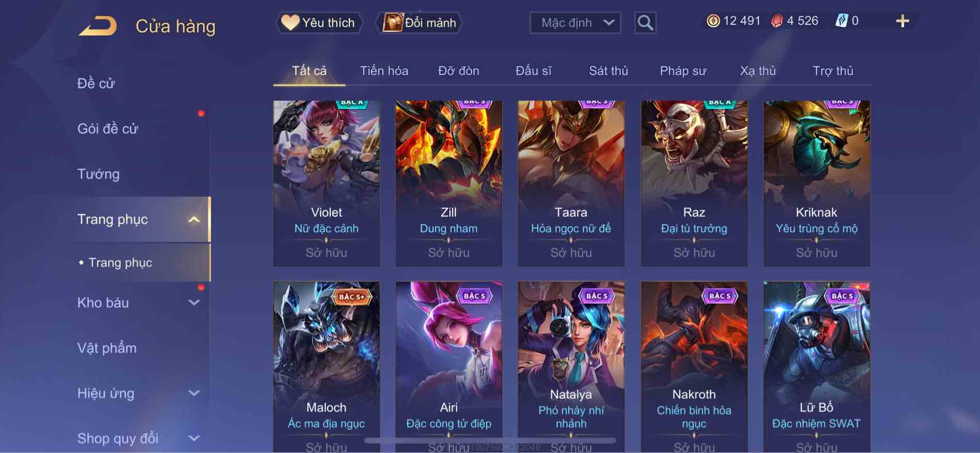
Task: Switch to the Pháp sư tab
Action: 683,71
